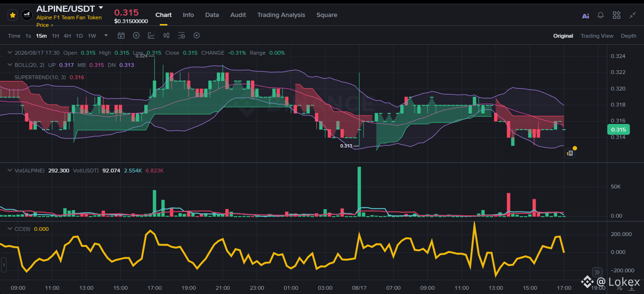The width and height of the screenshot is (644, 294).
Task: Click the double-arrow jump to latest button
Action: tap(597, 272)
